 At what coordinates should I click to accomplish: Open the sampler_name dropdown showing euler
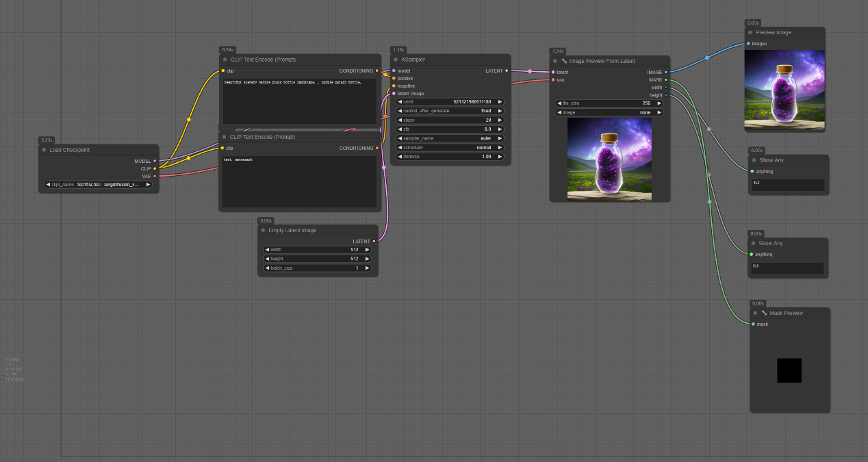point(450,138)
